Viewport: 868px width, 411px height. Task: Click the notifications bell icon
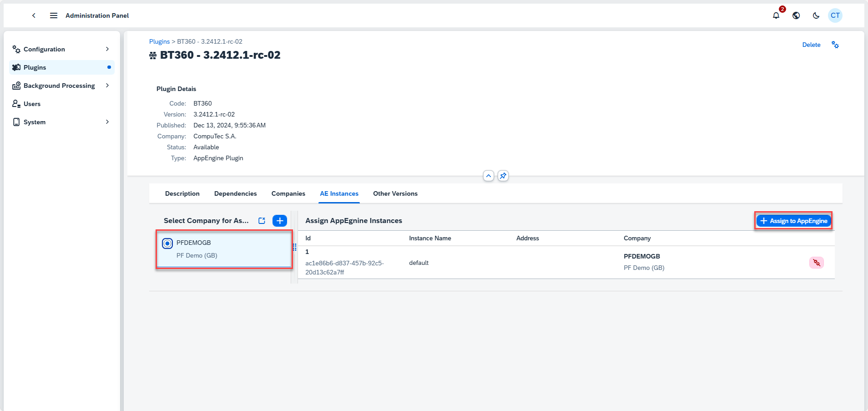(776, 15)
